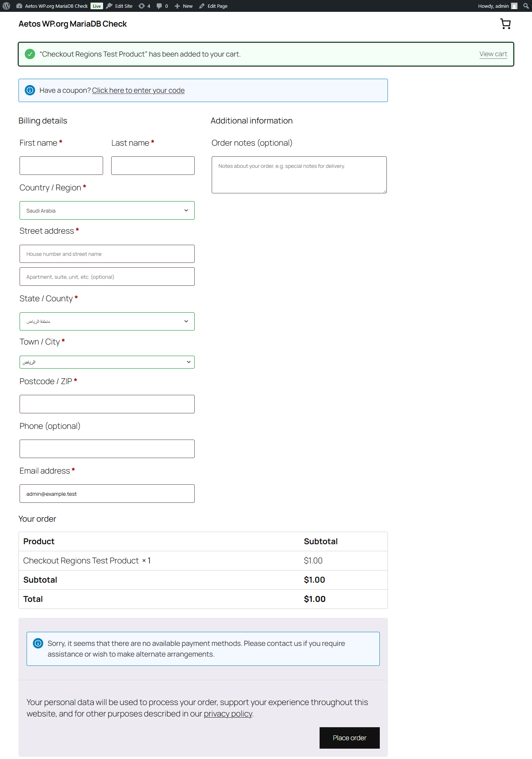Click the payment methods info icon
This screenshot has width=532, height=759.
tap(38, 643)
